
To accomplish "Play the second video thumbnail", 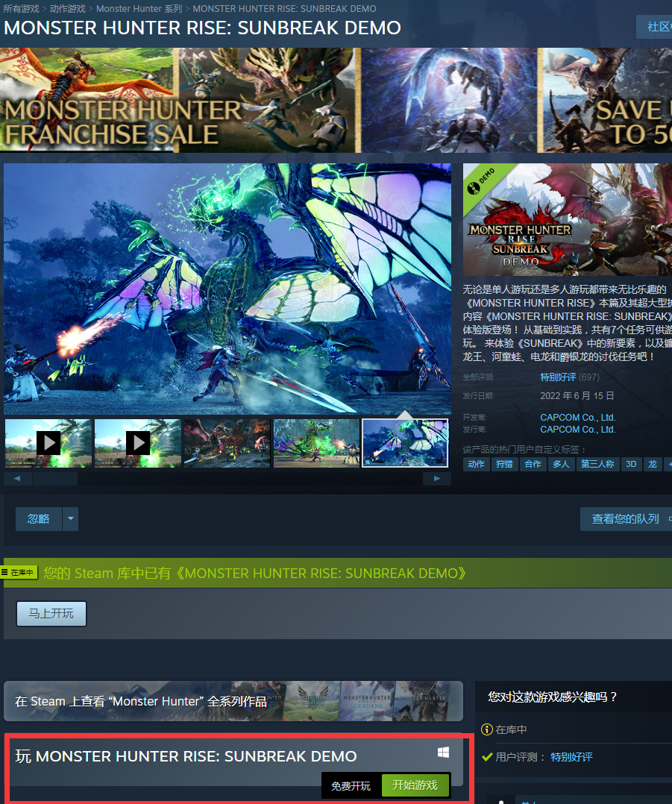I will (x=138, y=443).
